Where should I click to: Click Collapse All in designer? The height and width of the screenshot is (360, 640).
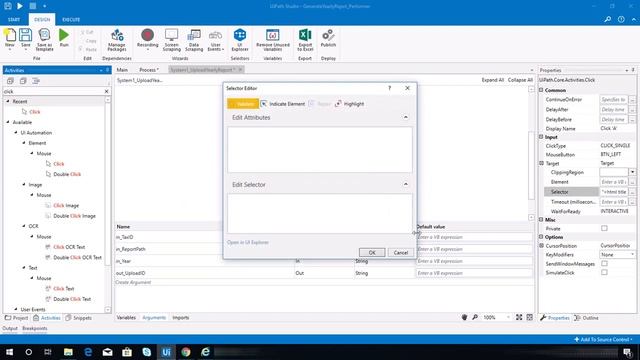[520, 80]
